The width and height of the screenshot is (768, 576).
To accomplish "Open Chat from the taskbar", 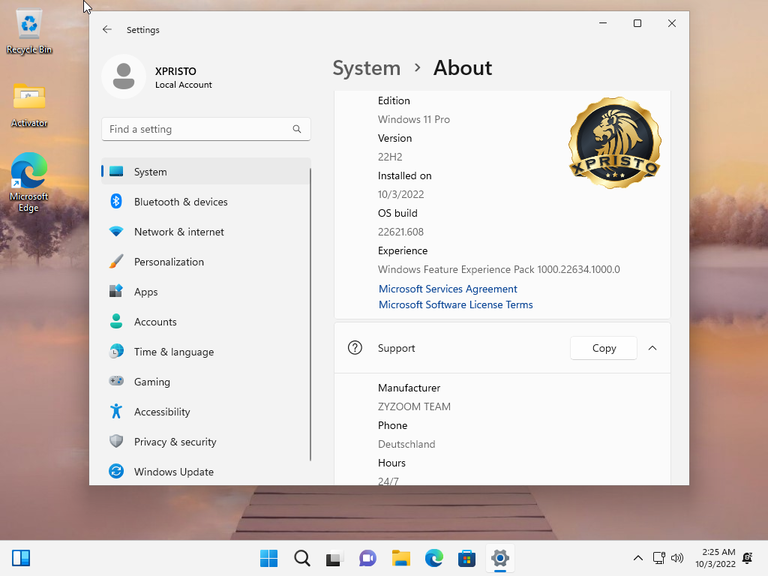I will (x=367, y=558).
